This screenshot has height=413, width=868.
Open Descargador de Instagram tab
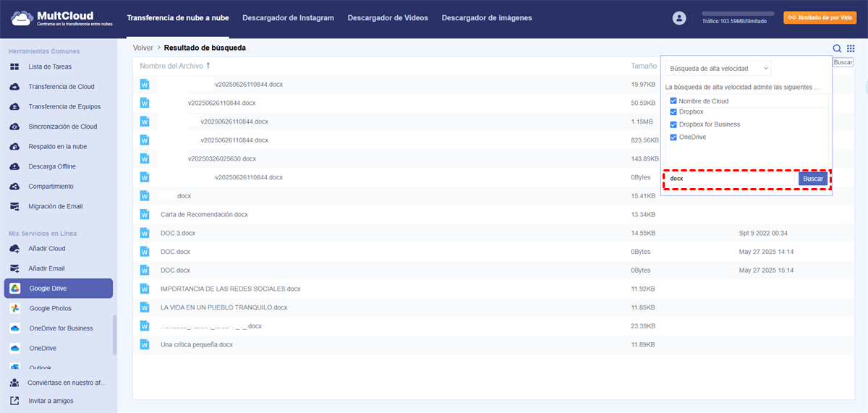[x=288, y=18]
